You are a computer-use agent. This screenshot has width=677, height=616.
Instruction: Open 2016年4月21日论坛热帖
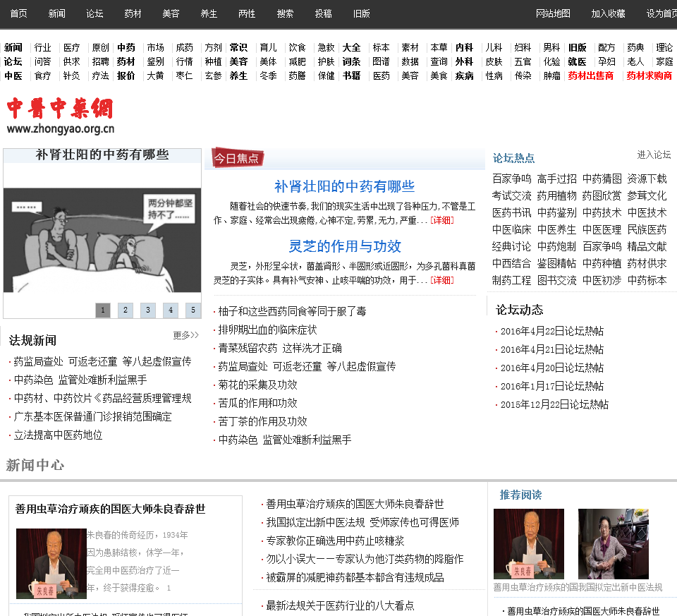pyautogui.click(x=551, y=349)
